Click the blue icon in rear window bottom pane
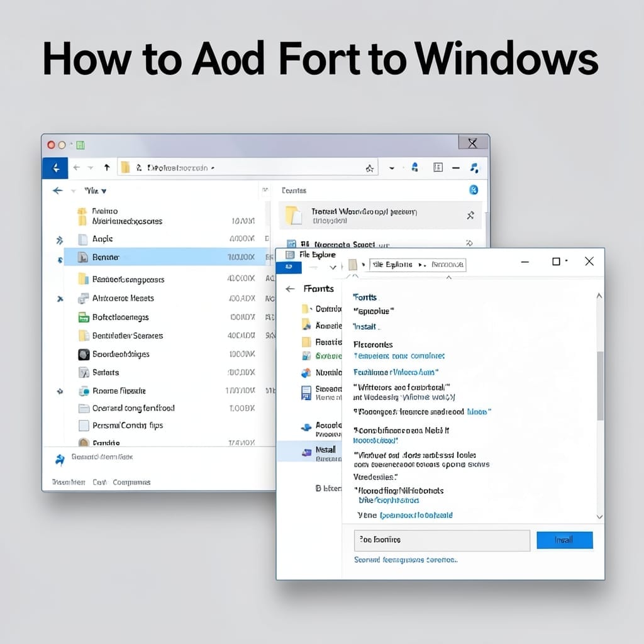 click(x=60, y=460)
